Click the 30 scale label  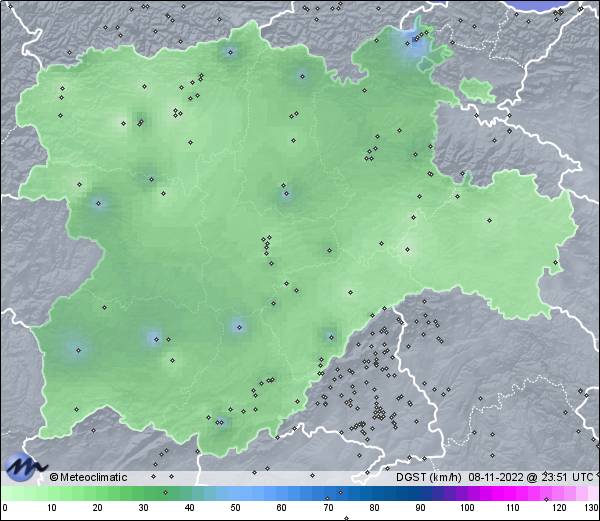[x=143, y=508]
